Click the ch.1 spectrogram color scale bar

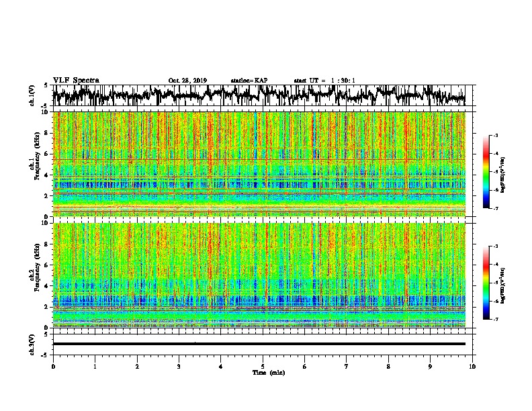point(486,172)
